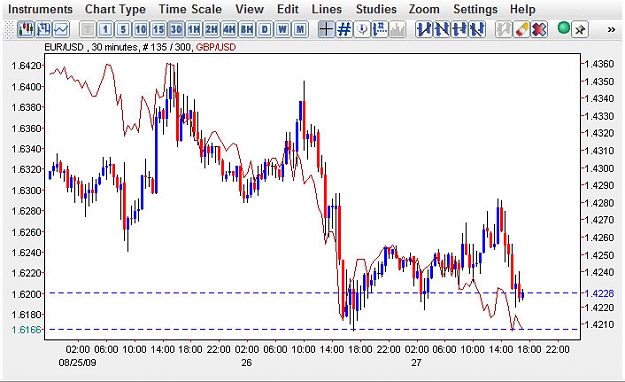Toggle the chart grid icon
625x382 pixels.
[x=344, y=30]
